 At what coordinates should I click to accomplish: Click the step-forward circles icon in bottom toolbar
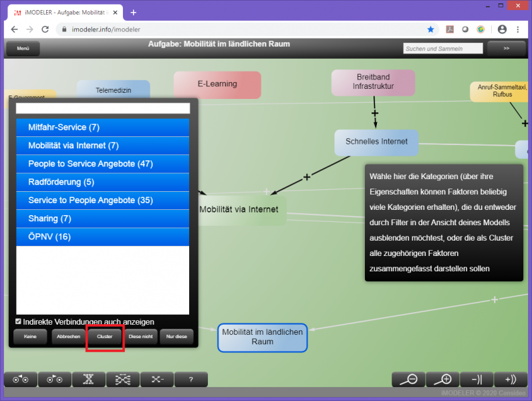click(x=54, y=380)
